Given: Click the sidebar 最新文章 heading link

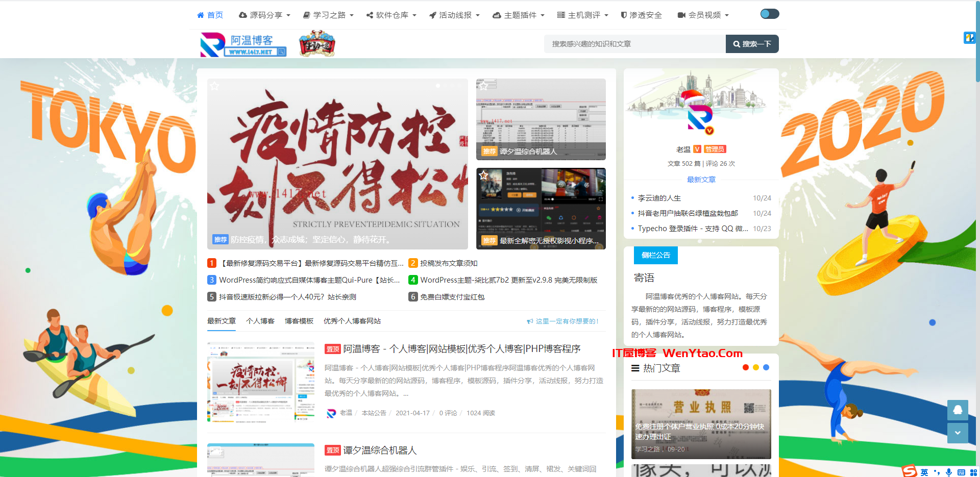Looking at the screenshot, I should tap(701, 180).
